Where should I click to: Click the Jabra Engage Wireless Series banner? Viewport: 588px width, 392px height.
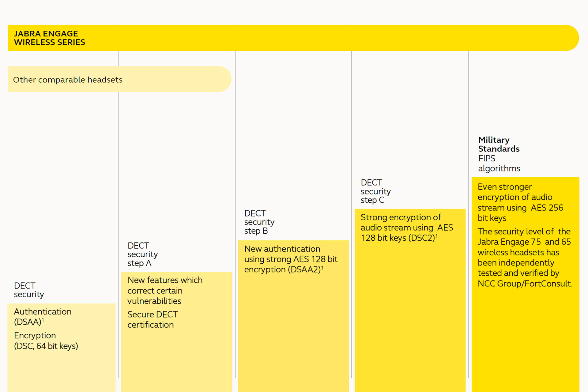coord(49,38)
